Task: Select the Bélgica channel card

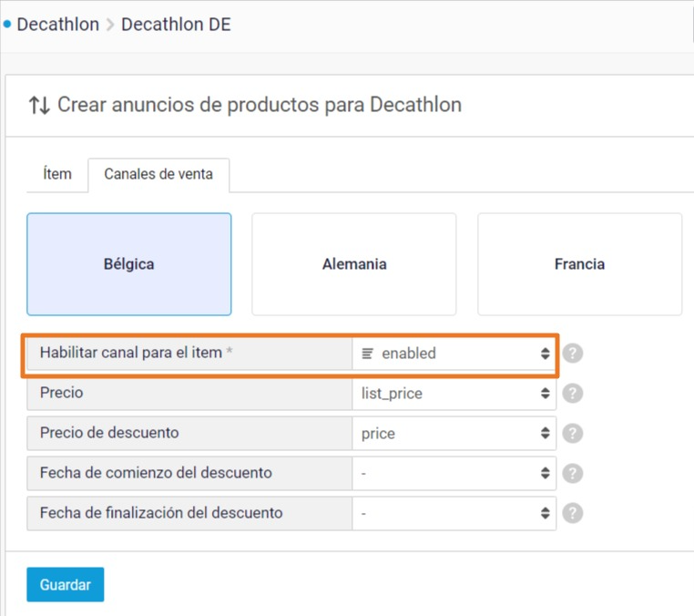Action: 128,264
